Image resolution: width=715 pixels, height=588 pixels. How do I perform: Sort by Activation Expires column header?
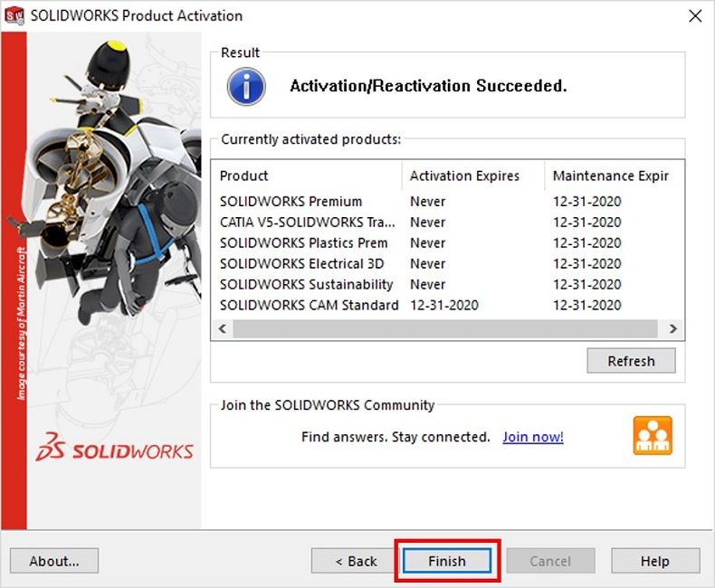tap(472, 175)
